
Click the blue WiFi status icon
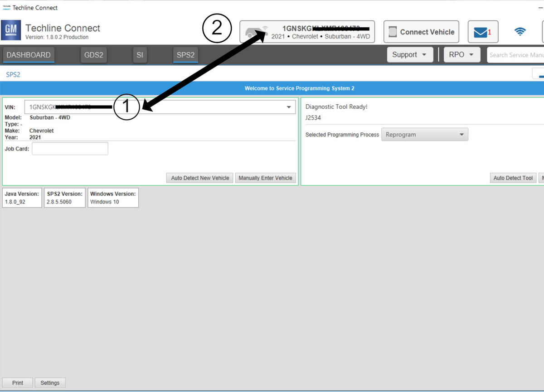pos(520,32)
